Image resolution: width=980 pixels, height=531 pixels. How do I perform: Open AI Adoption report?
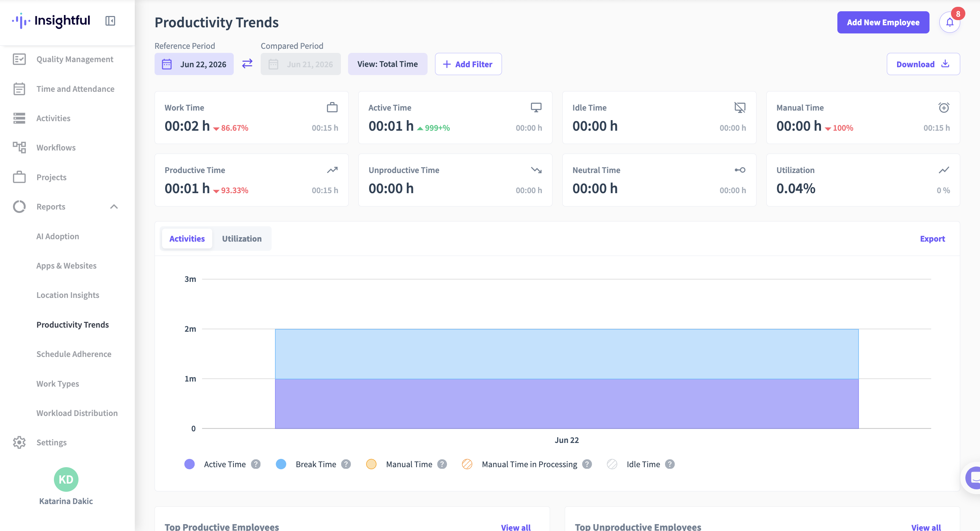click(57, 236)
